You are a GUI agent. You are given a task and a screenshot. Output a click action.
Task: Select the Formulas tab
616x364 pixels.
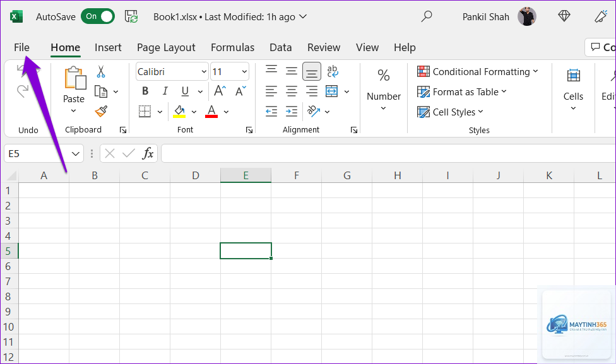pyautogui.click(x=232, y=47)
